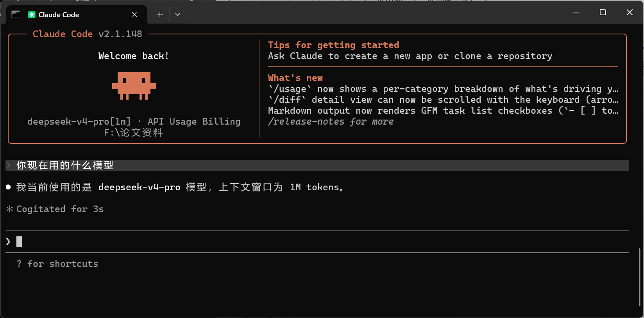The height and width of the screenshot is (318, 644).
Task: Open a new terminal tab
Action: [x=160, y=14]
